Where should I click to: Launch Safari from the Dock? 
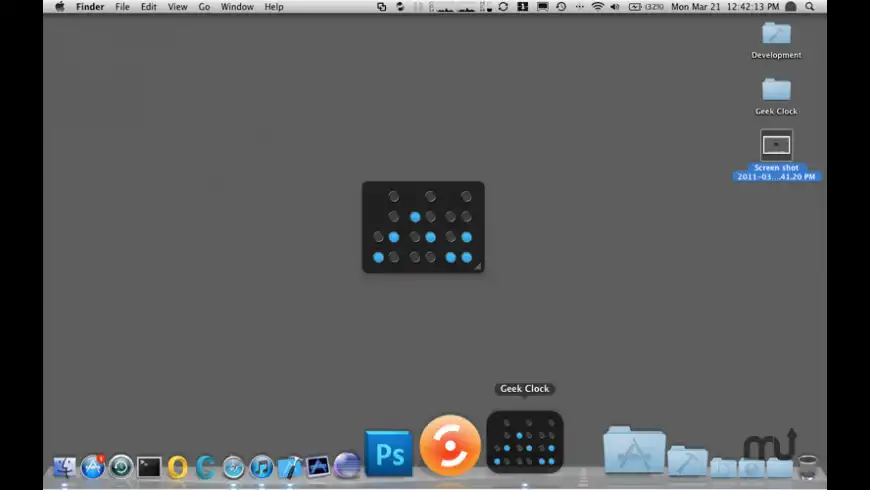[234, 467]
